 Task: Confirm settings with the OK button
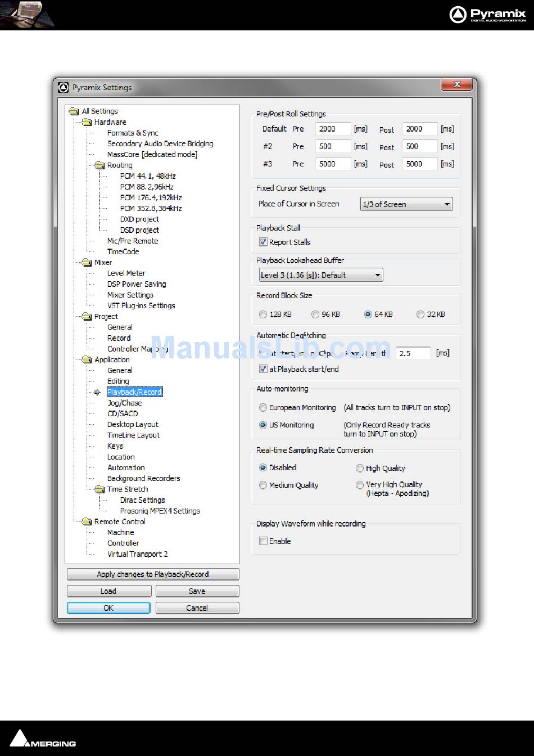click(x=108, y=608)
